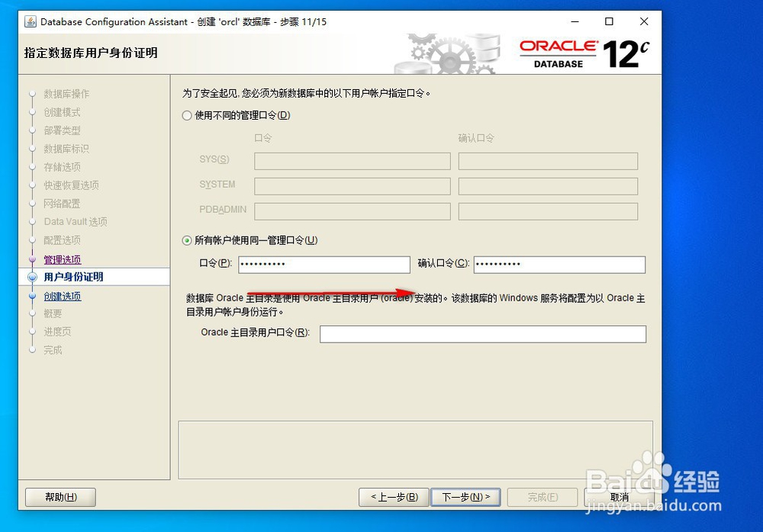This screenshot has height=532, width=763.
Task: Click the Oracle 主目录用户口令 field
Action: (481, 334)
